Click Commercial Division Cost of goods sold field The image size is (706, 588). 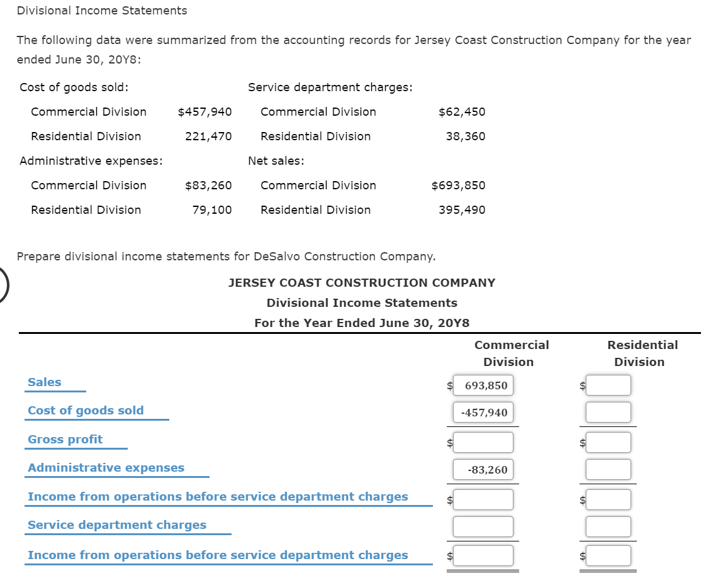[x=483, y=413]
